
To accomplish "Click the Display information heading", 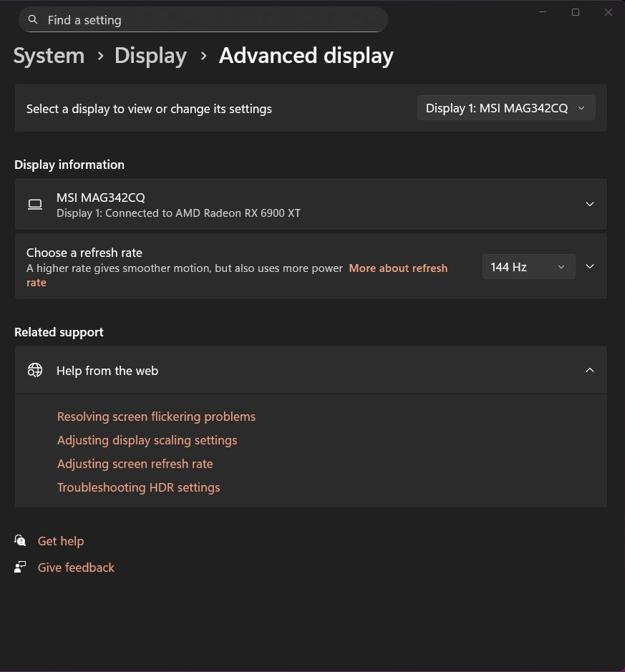I will tap(69, 165).
